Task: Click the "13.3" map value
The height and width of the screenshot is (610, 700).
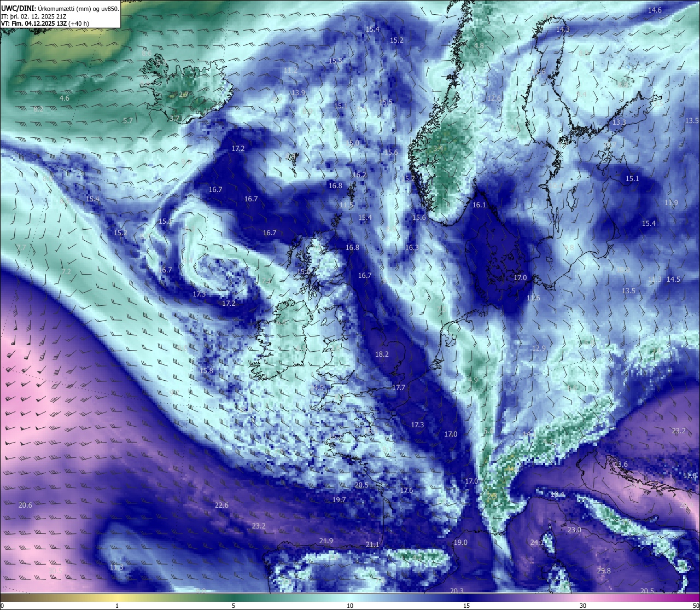Action: (619, 123)
